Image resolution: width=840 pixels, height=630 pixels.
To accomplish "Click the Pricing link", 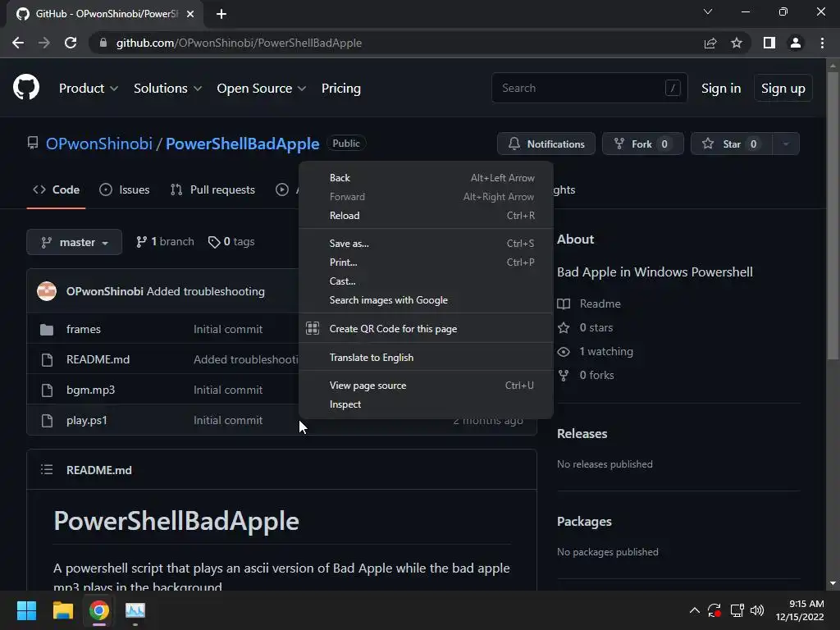I will (340, 89).
